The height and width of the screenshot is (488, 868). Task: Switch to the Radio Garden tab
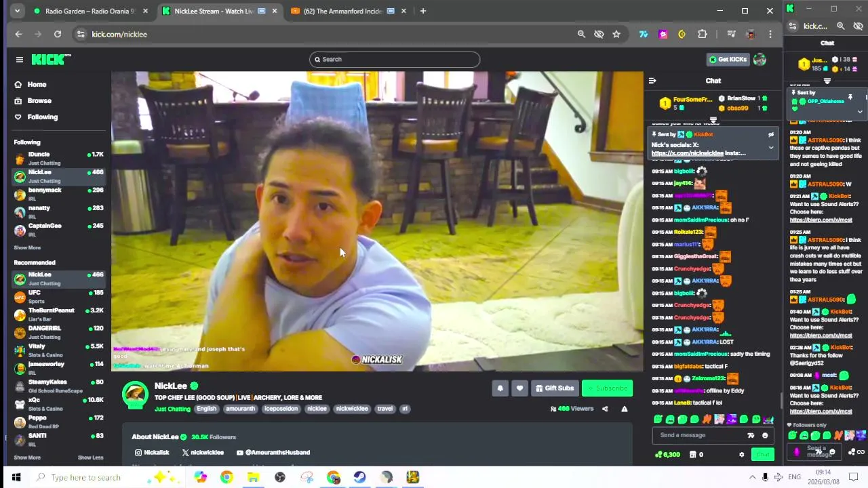coord(90,11)
